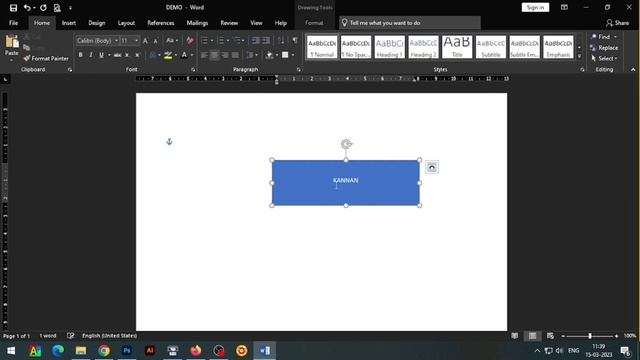The width and height of the screenshot is (640, 360).
Task: Click the Replace button
Action: point(604,48)
